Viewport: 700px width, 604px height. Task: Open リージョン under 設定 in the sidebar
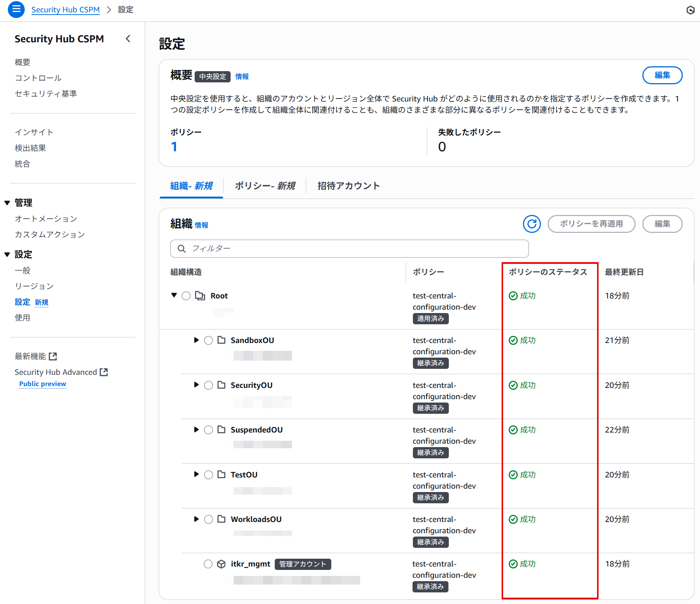pos(34,286)
